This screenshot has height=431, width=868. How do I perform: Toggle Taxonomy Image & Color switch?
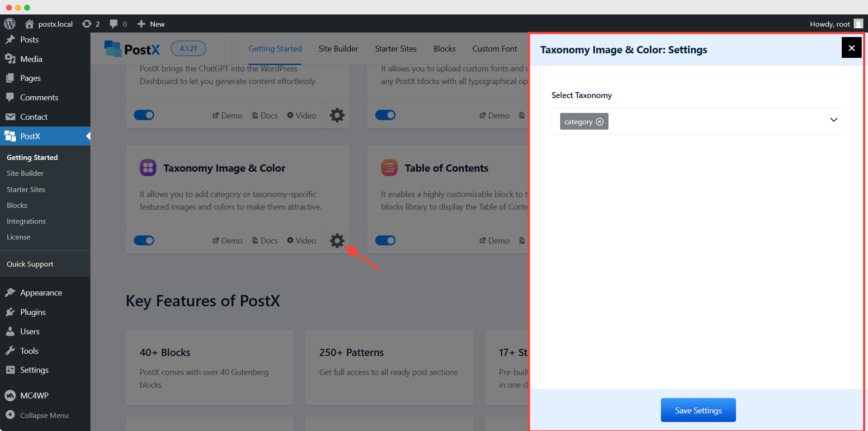click(x=144, y=240)
